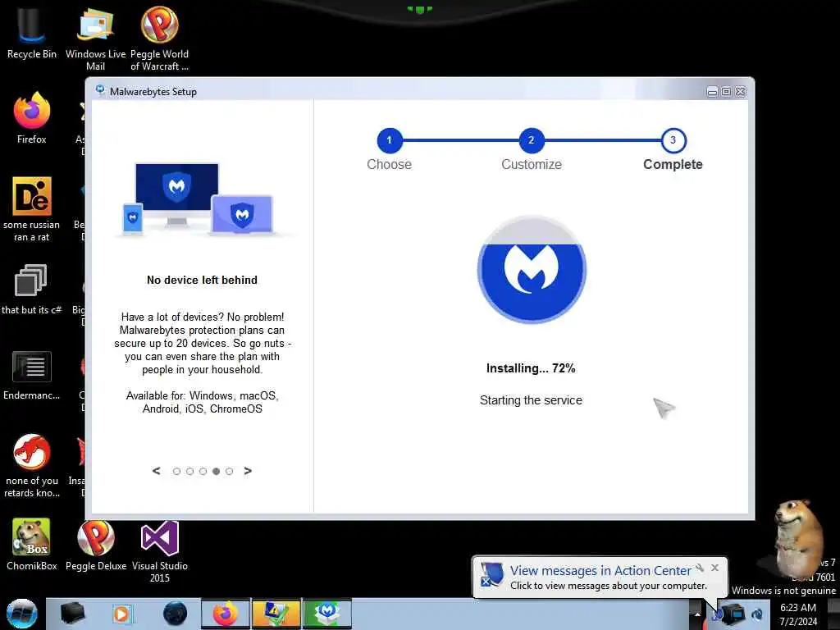Click the dark globe taskbar icon
Screen dimensions: 840x630
pos(176,614)
